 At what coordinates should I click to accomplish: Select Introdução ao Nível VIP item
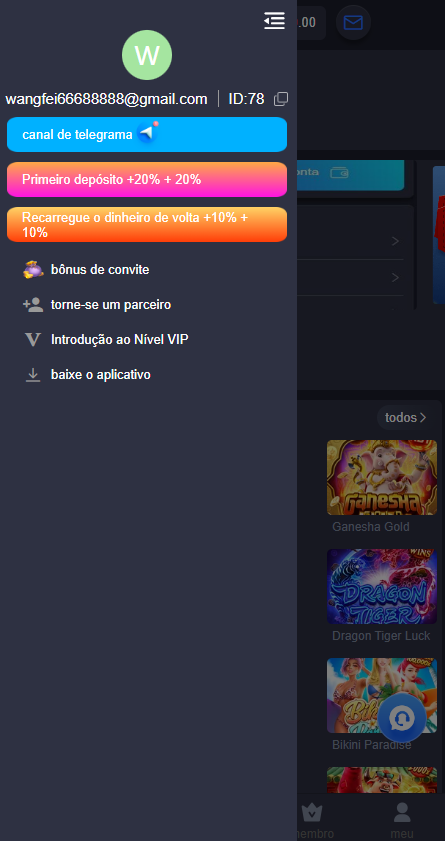point(120,340)
